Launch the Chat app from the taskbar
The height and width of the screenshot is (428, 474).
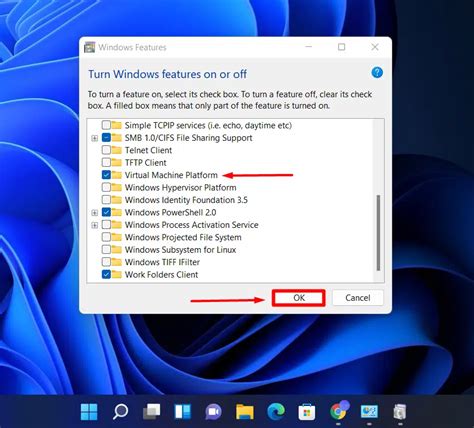213,412
